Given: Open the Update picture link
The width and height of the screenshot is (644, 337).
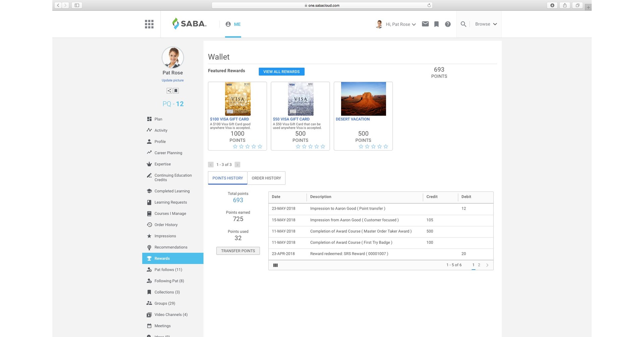Looking at the screenshot, I should (x=172, y=80).
